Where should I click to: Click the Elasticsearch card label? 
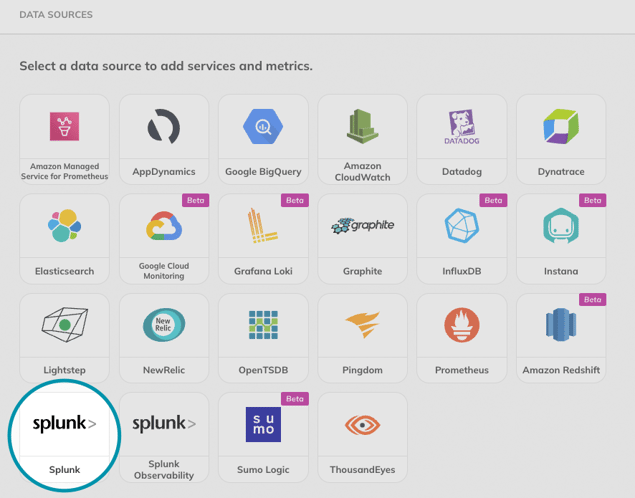point(64,271)
